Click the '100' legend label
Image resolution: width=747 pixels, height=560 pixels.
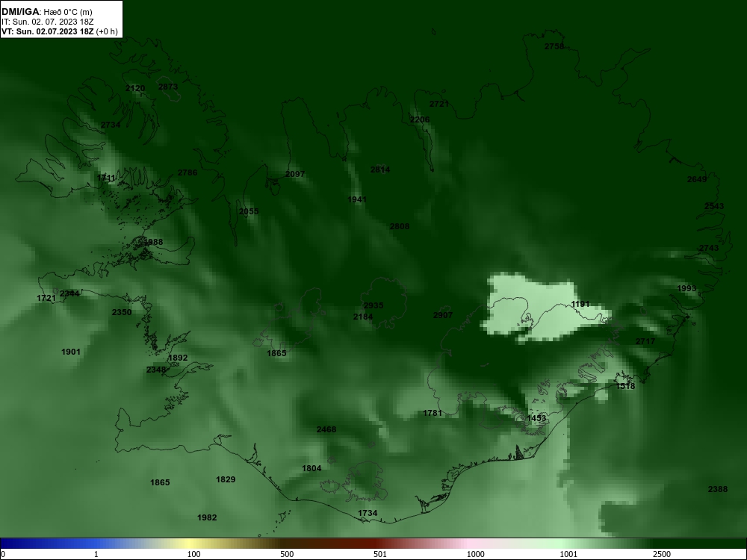(193, 554)
